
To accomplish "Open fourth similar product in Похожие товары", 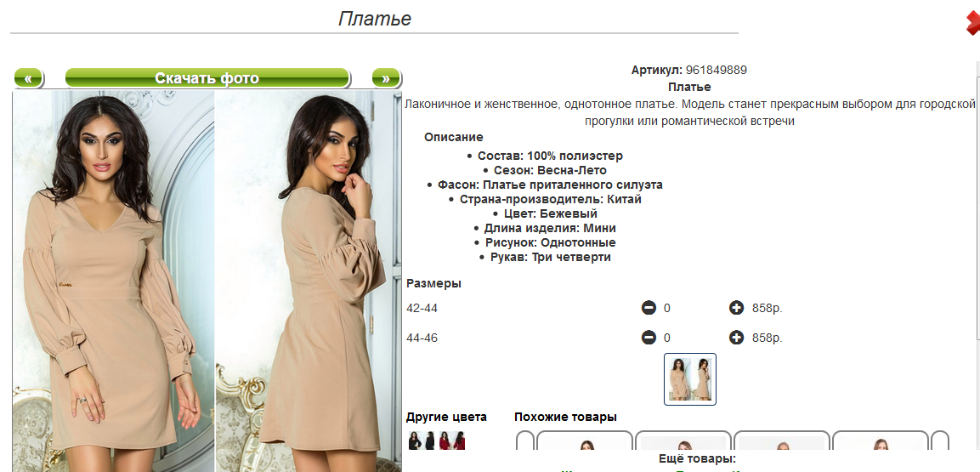I will 881,441.
